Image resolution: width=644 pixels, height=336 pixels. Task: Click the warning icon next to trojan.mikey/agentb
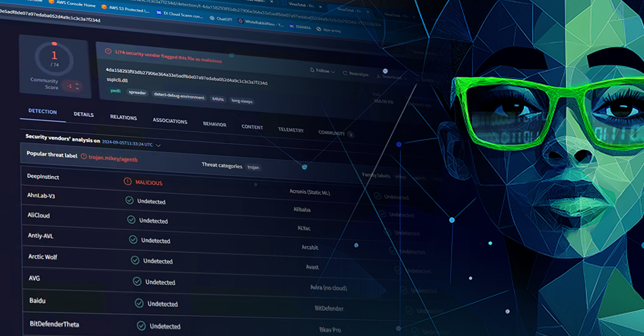[x=83, y=156]
